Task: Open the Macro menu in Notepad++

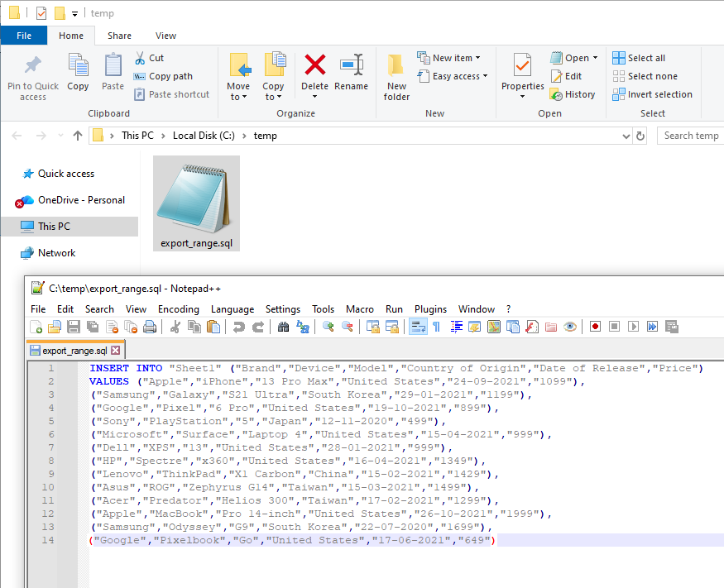Action: tap(360, 308)
